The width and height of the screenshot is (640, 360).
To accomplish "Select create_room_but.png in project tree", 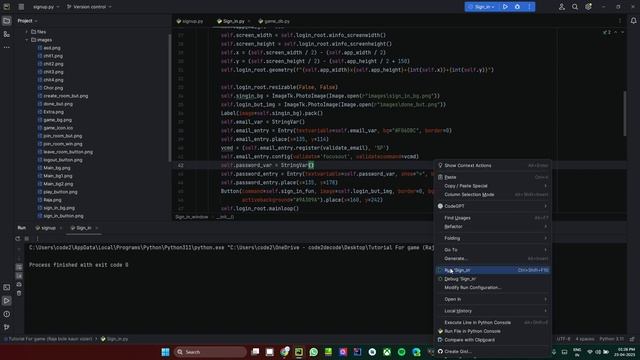I will click(x=65, y=96).
